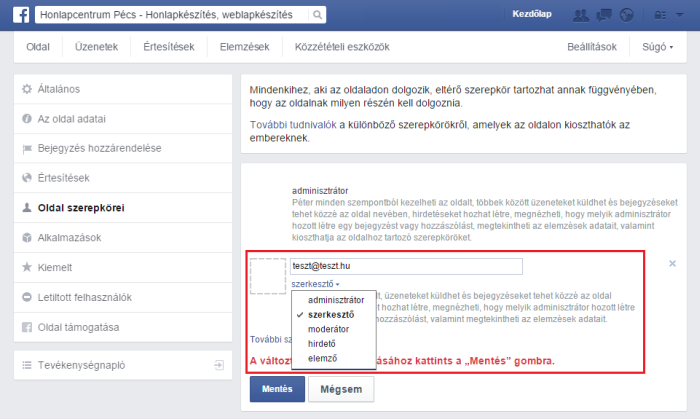Click the email input field with teszt@teszt.hu

(406, 266)
